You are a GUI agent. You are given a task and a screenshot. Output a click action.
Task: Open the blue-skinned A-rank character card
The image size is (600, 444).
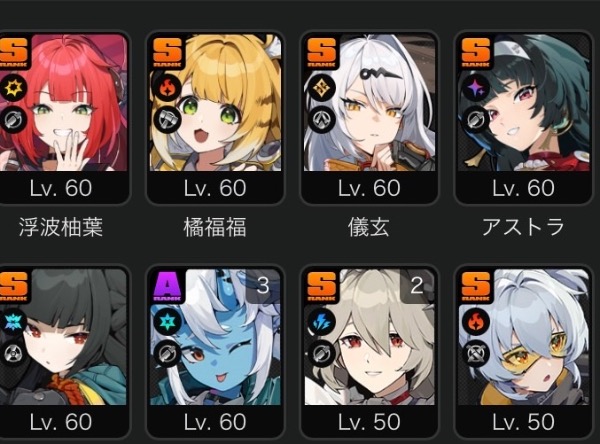pos(215,352)
